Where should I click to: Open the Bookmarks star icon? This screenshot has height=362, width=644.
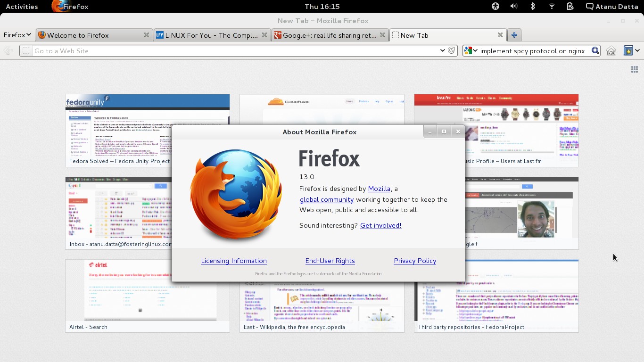coord(628,51)
